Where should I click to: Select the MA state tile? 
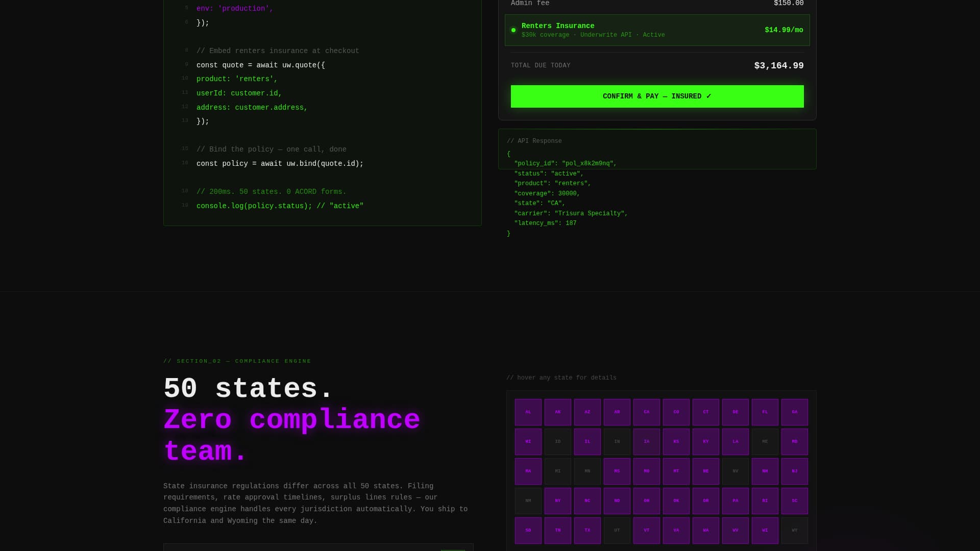pyautogui.click(x=528, y=471)
